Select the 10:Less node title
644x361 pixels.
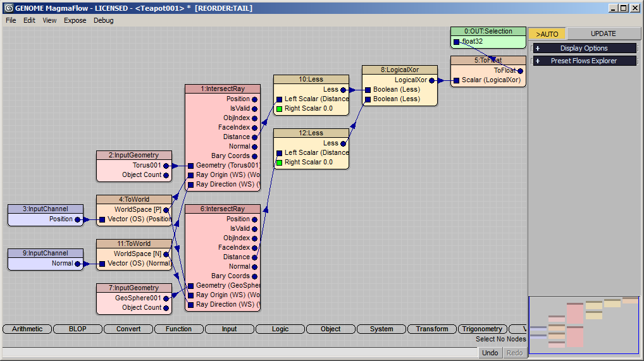pos(311,79)
